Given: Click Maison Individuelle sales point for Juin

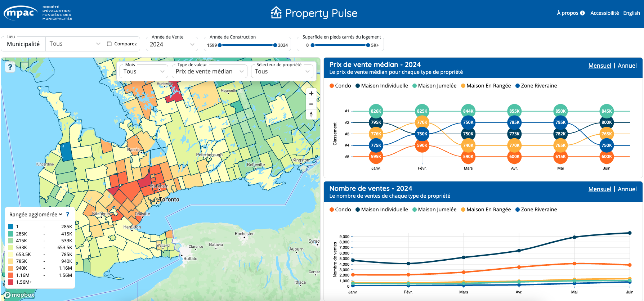Looking at the screenshot, I should tap(630, 233).
